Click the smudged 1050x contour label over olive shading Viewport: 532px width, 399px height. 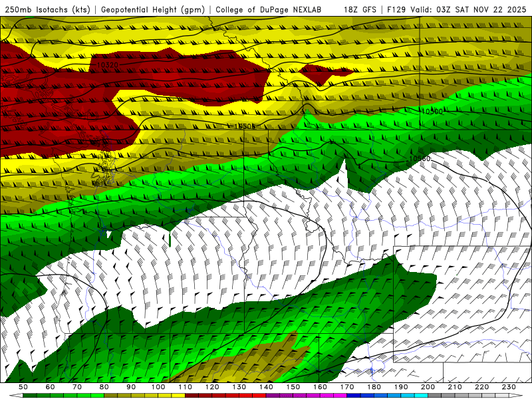pyautogui.click(x=245, y=126)
